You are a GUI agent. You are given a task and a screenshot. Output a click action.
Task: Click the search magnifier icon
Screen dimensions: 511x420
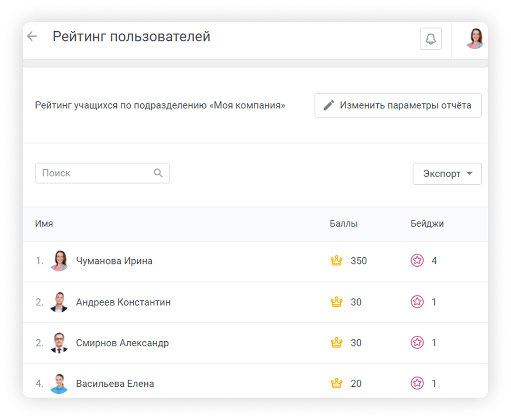click(158, 173)
